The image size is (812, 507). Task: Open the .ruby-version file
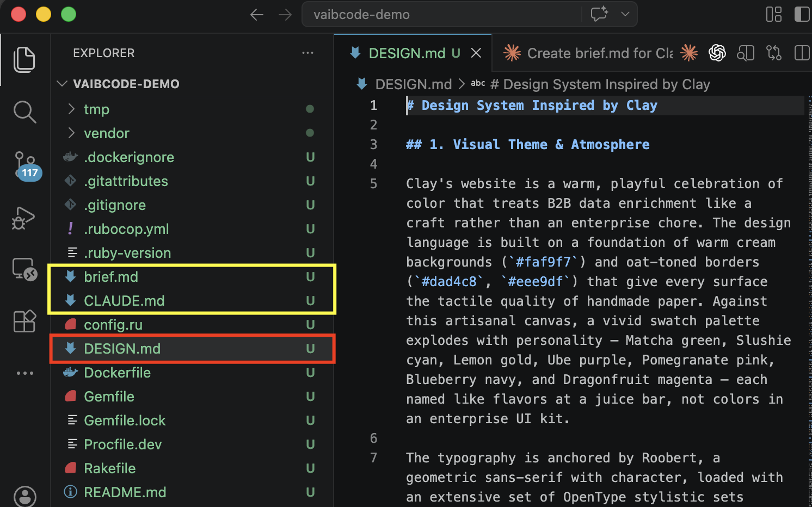point(192,253)
